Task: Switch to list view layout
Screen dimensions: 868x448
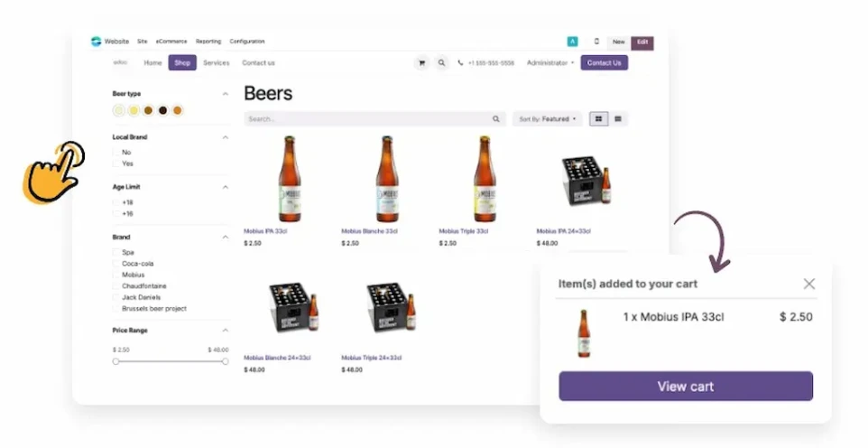Action: click(x=618, y=118)
